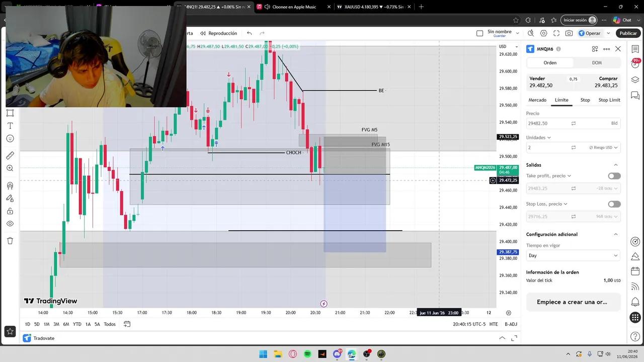Open the emoji and stickers tool
Screen dimensions: 644x362
tap(10, 139)
